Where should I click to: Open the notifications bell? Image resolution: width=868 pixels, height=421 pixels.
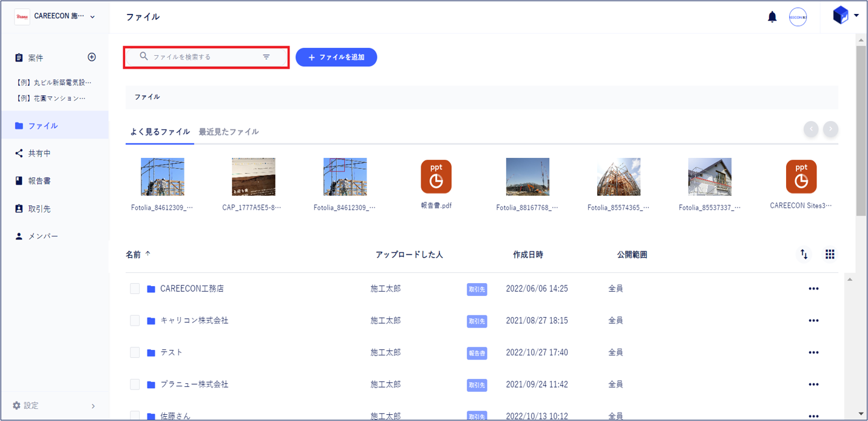pyautogui.click(x=772, y=17)
